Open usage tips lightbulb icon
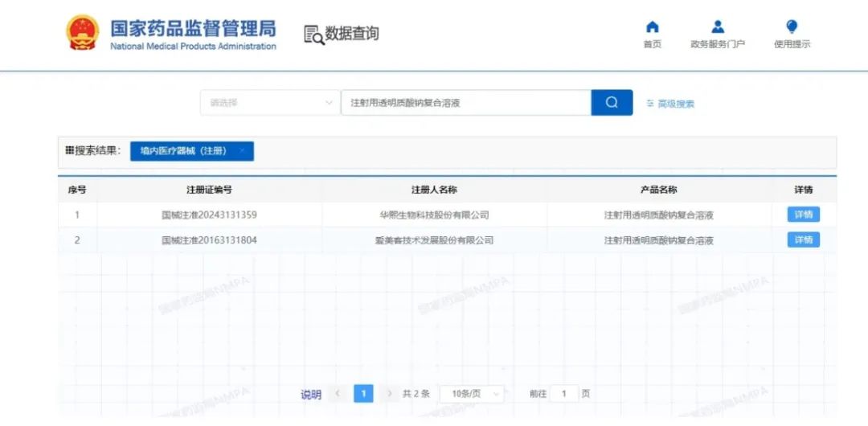 [792, 27]
